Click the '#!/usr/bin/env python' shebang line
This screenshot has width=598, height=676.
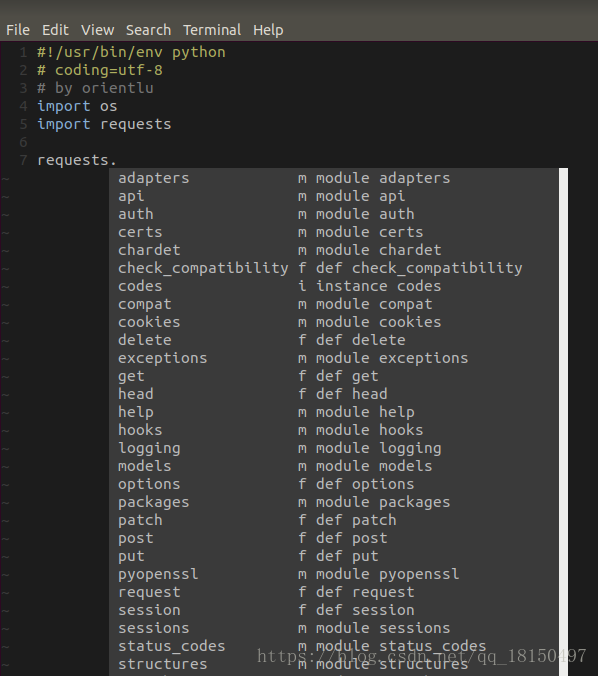(x=131, y=53)
